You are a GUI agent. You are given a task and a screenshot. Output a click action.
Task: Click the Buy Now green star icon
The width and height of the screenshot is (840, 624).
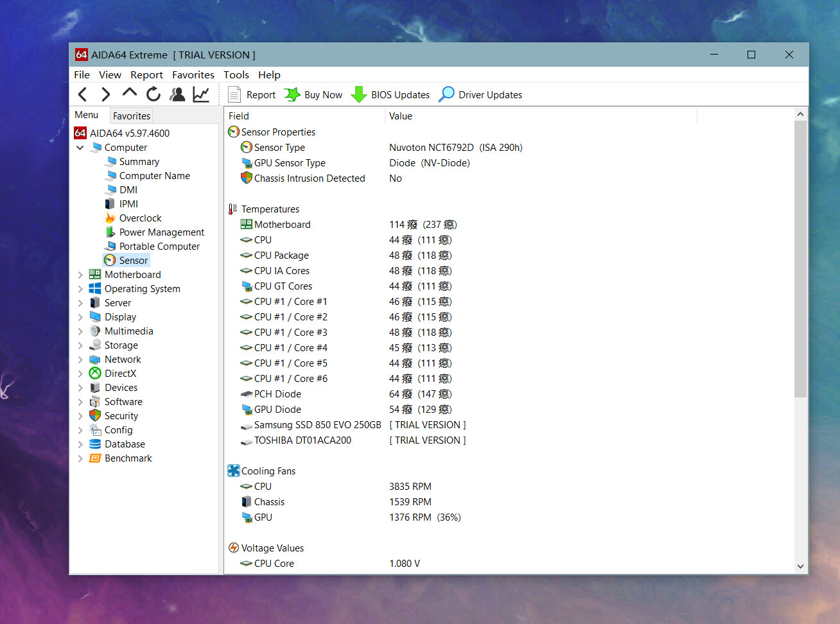coord(292,94)
